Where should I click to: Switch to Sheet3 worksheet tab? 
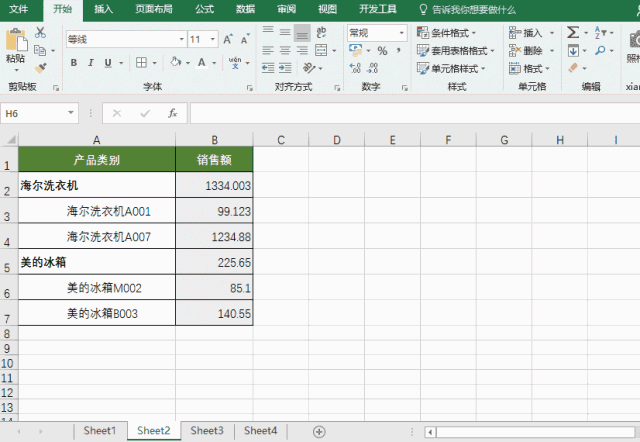point(207,431)
